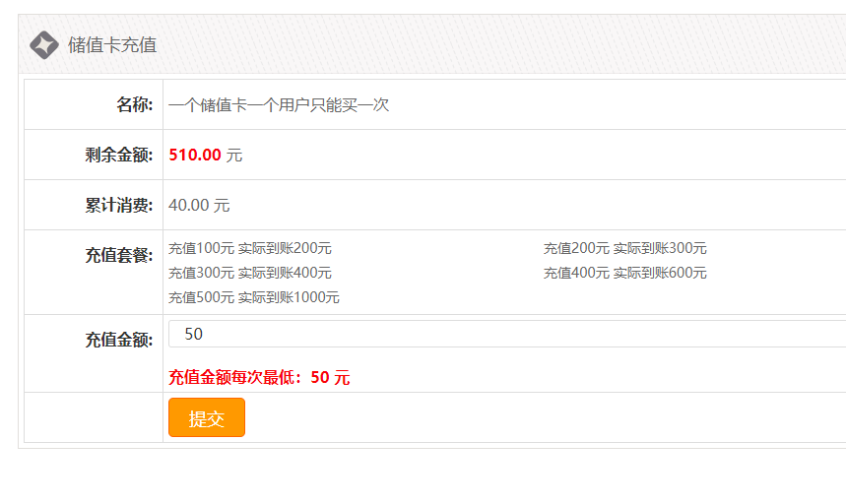This screenshot has width=846, height=504.
Task: Click the empty cell left of 提交
Action: point(94,417)
